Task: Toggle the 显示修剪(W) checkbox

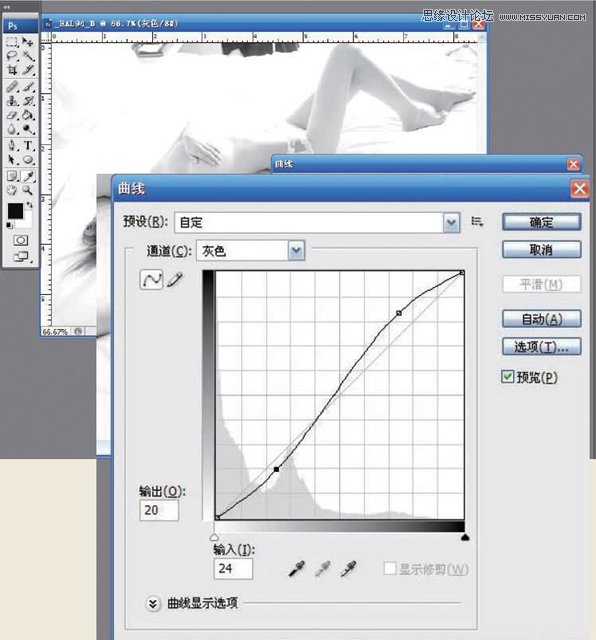Action: pyautogui.click(x=390, y=568)
